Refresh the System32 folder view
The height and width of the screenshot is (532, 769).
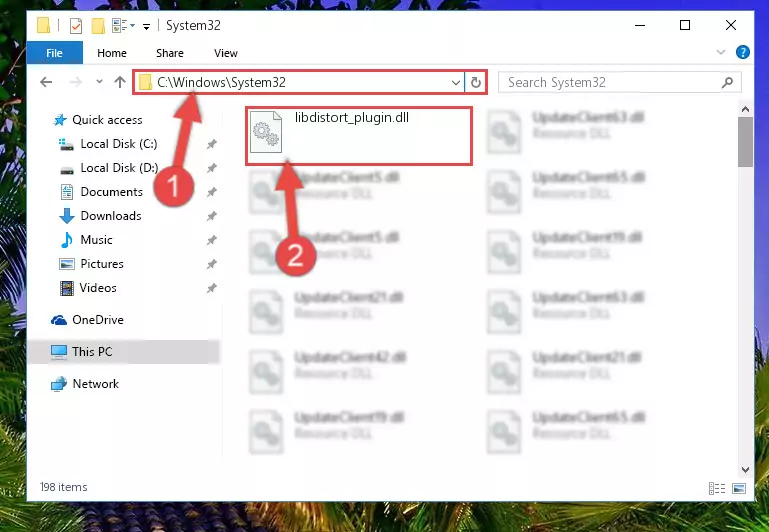pos(476,82)
